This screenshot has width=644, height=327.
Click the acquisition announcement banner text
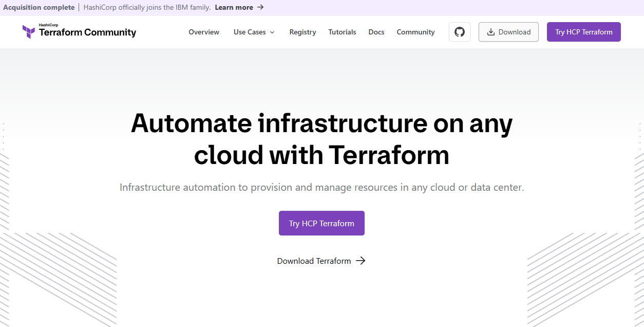click(147, 7)
